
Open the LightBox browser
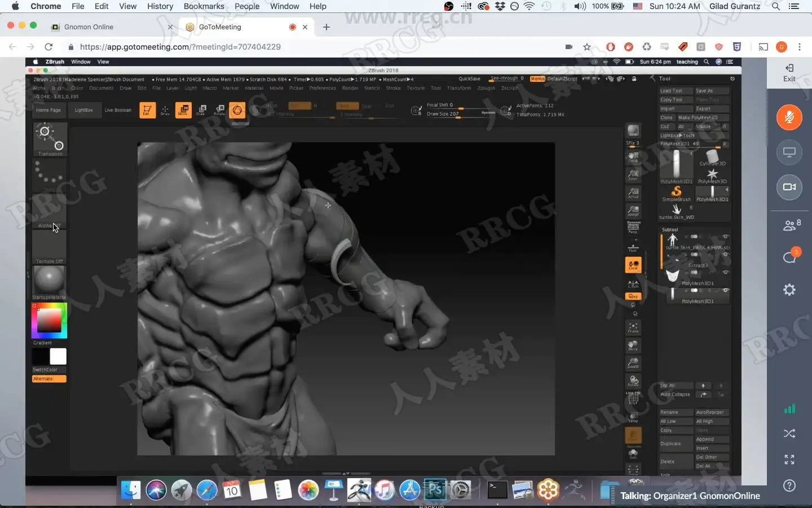tap(84, 110)
